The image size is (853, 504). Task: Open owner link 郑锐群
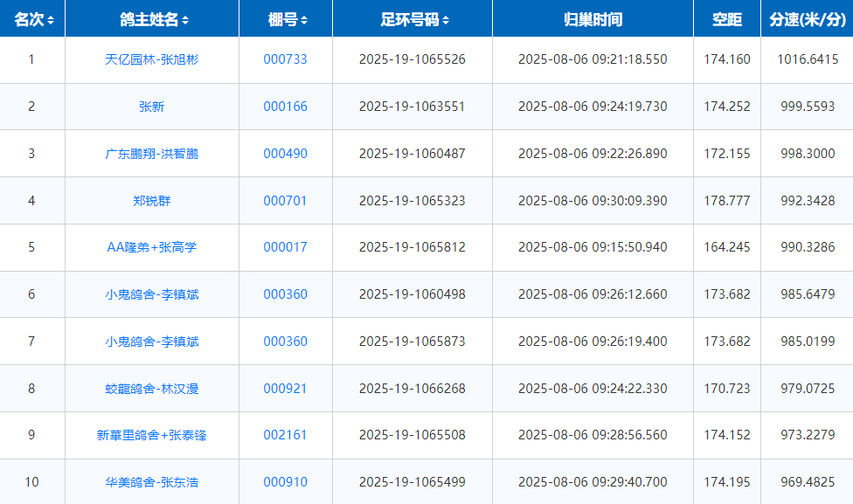[151, 201]
